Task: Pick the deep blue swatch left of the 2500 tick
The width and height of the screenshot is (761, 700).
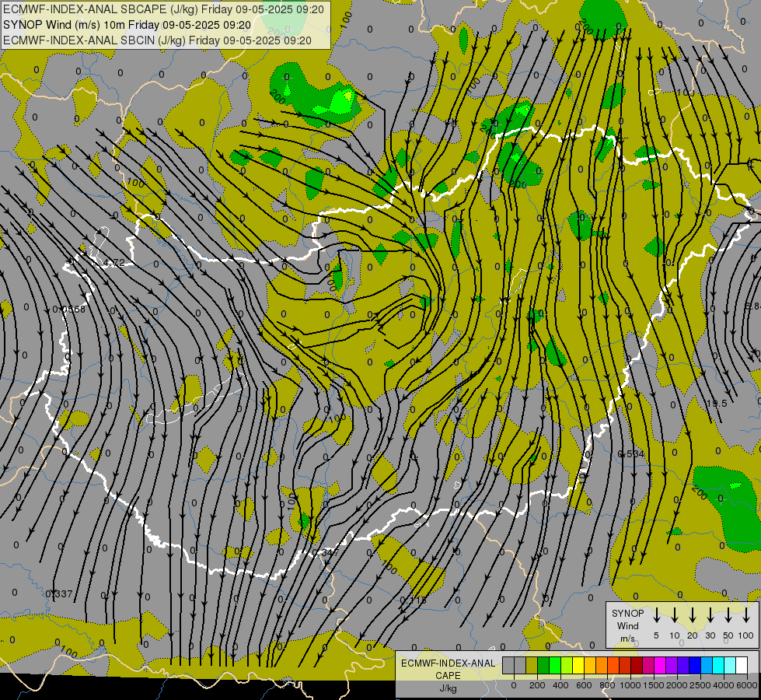Action: [695, 666]
